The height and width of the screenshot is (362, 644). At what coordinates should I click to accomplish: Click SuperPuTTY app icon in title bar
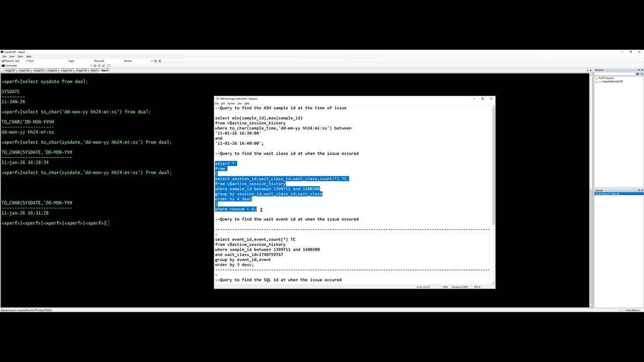[3, 52]
